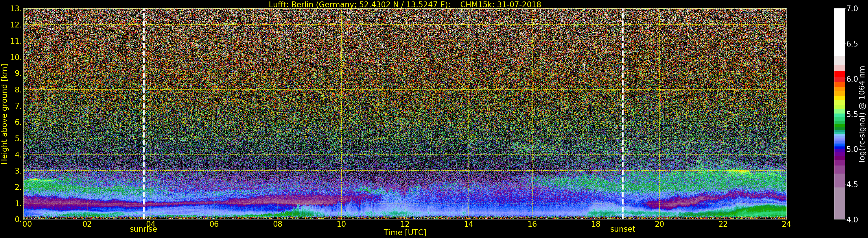
Task: Click the white dashed sunrise marker line
Action: [144, 114]
